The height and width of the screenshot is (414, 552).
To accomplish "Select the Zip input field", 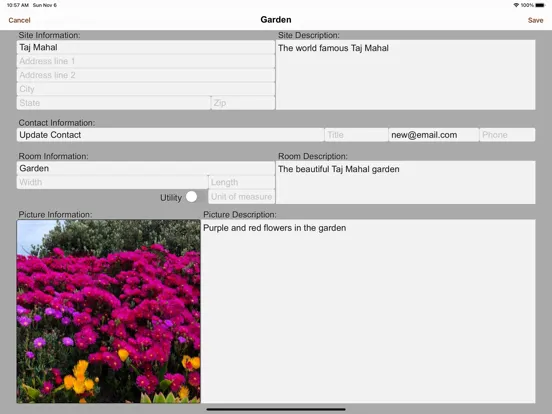I will 243,103.
